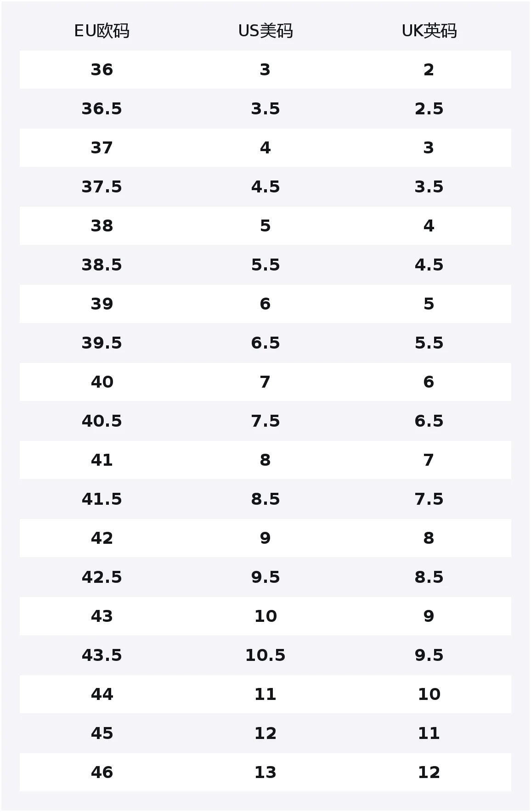Screen dimensions: 531x812
Task: Click the US美码 column header
Action: (265, 31)
